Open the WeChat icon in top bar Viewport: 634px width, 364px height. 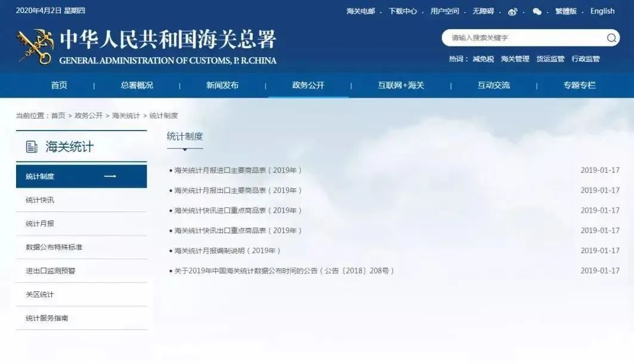(x=536, y=11)
